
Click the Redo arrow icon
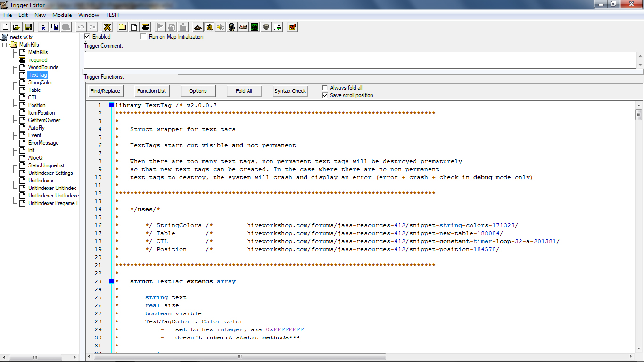point(92,27)
